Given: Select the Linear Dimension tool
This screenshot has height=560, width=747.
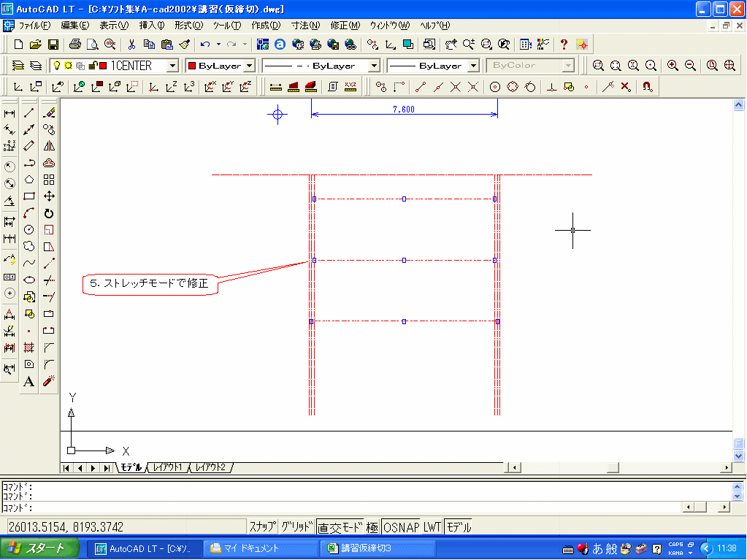Looking at the screenshot, I should (x=9, y=113).
